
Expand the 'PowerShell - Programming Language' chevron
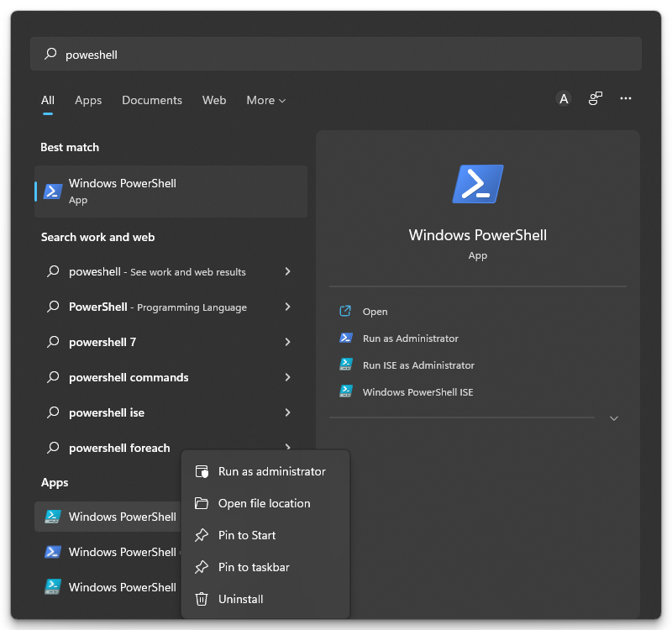(x=287, y=307)
